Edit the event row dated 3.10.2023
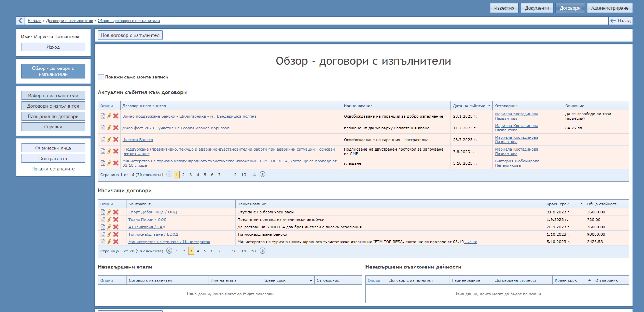The height and width of the screenshot is (312, 644). coord(109,163)
